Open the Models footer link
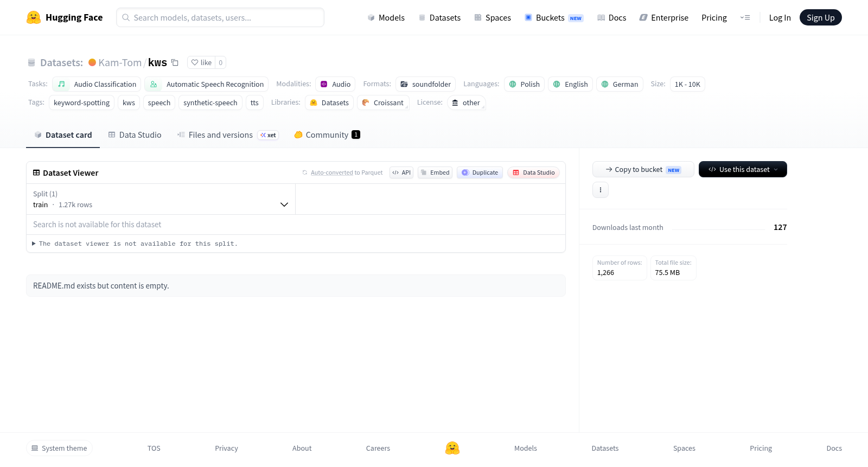The image size is (868, 467). click(x=526, y=448)
